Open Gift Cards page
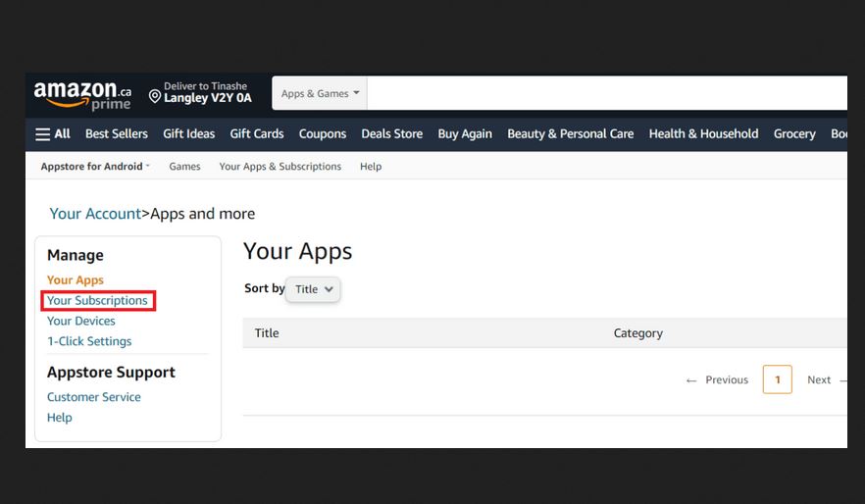865x504 pixels. 257,134
